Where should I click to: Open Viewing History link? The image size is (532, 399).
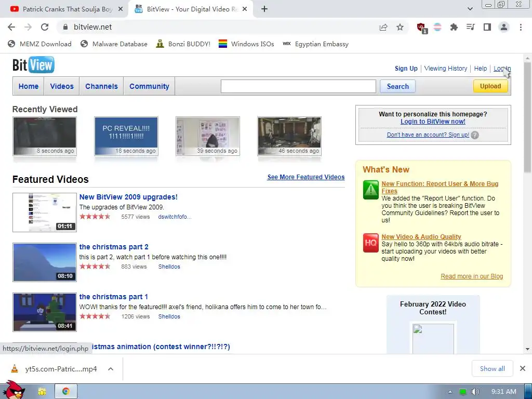click(445, 69)
